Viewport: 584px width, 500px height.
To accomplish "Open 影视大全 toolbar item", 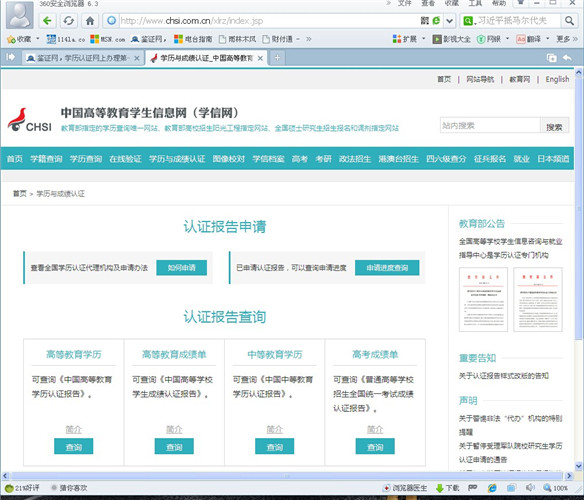I will [451, 39].
